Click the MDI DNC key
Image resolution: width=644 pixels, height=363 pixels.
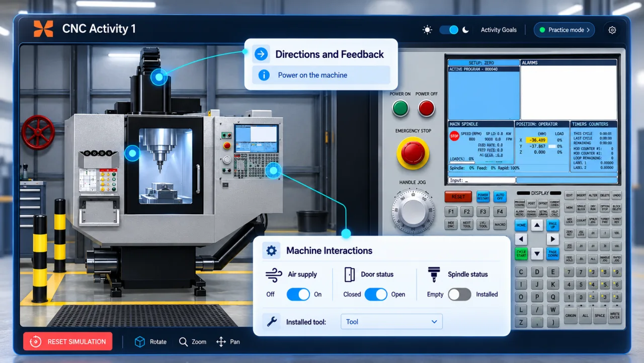451,225
